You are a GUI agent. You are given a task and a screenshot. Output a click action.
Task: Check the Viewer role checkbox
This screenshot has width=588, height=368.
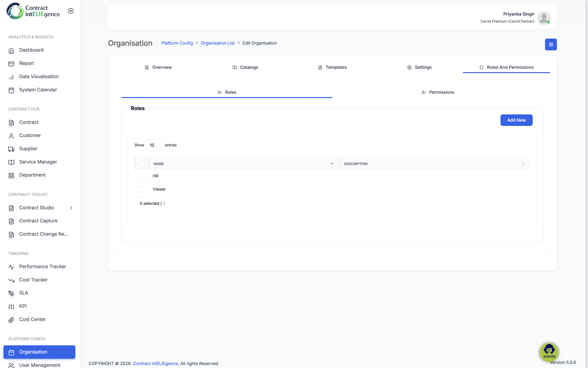coord(142,189)
